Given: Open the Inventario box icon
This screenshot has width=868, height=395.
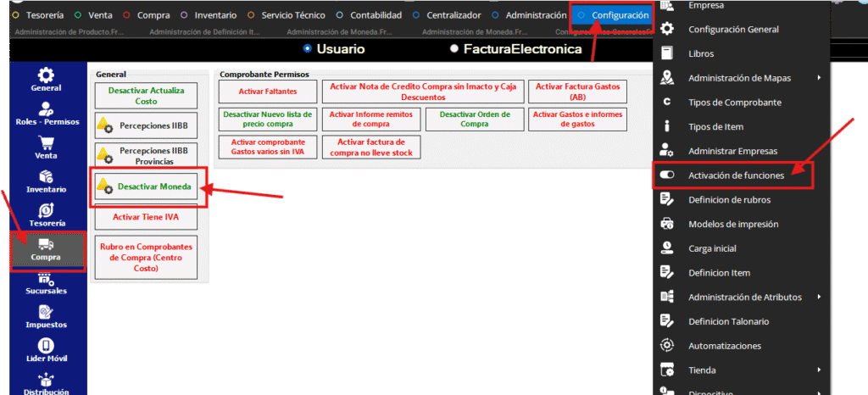Looking at the screenshot, I should click(46, 176).
